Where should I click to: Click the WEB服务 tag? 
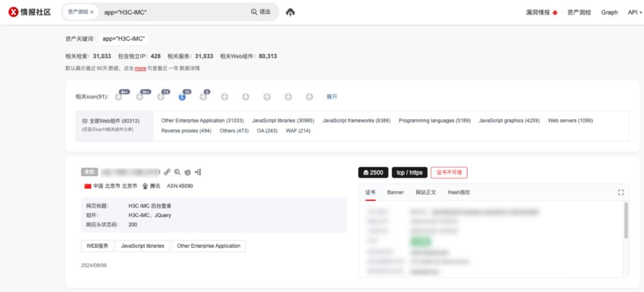[97, 246]
